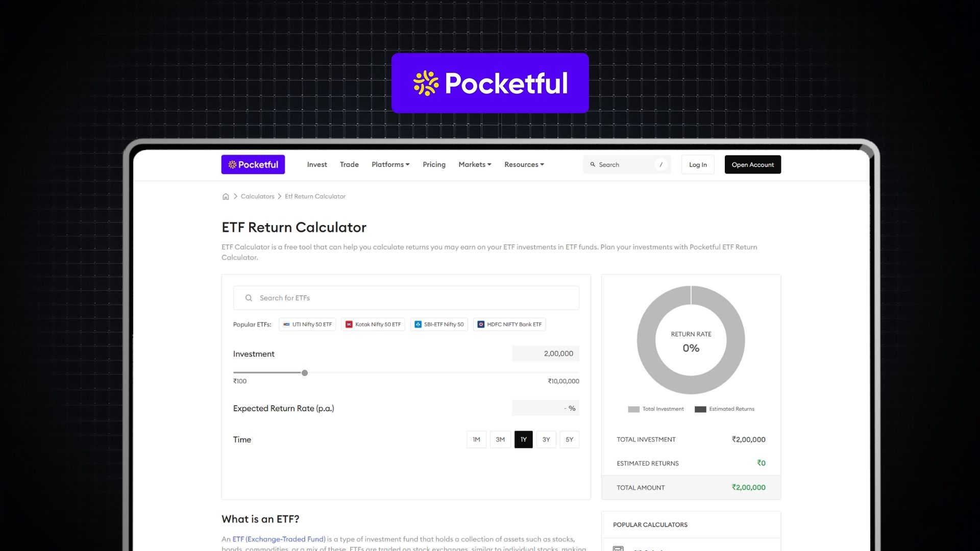Open the Markets dropdown menu

[x=475, y=165]
